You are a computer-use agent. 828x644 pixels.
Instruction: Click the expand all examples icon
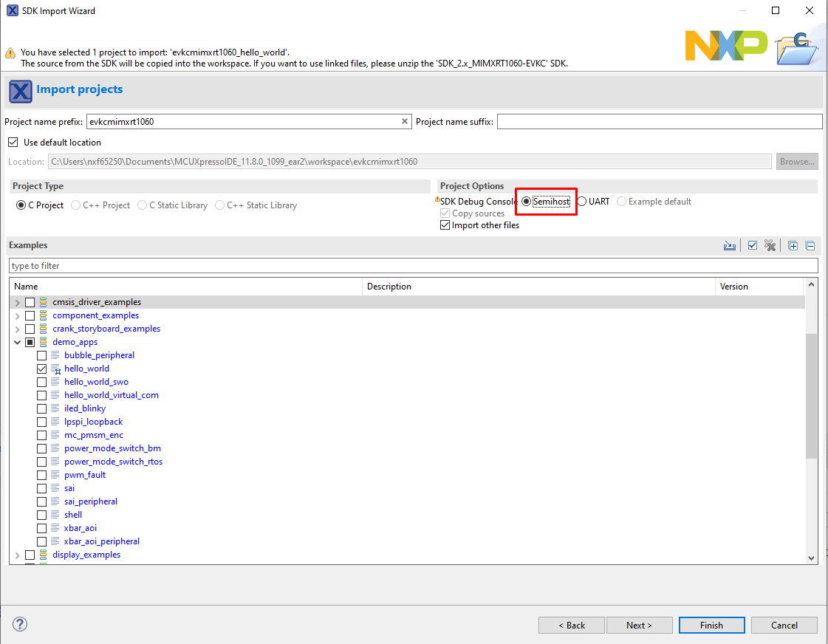[793, 246]
